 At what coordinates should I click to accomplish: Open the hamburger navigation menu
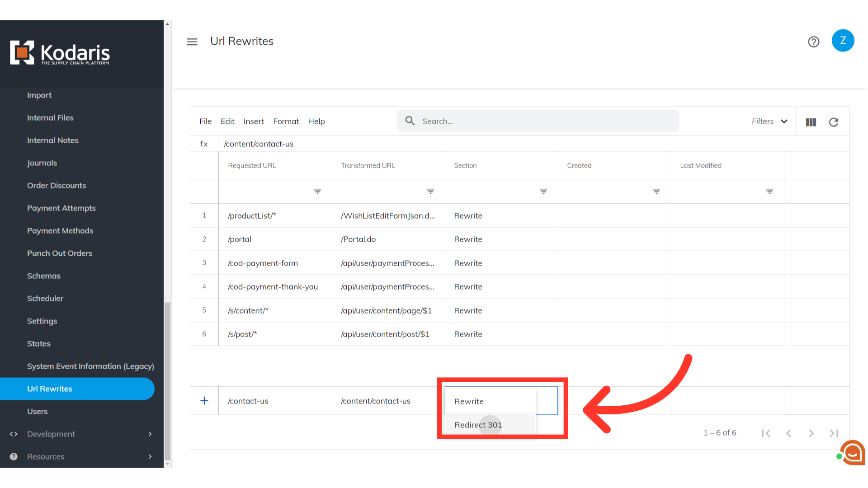192,42
